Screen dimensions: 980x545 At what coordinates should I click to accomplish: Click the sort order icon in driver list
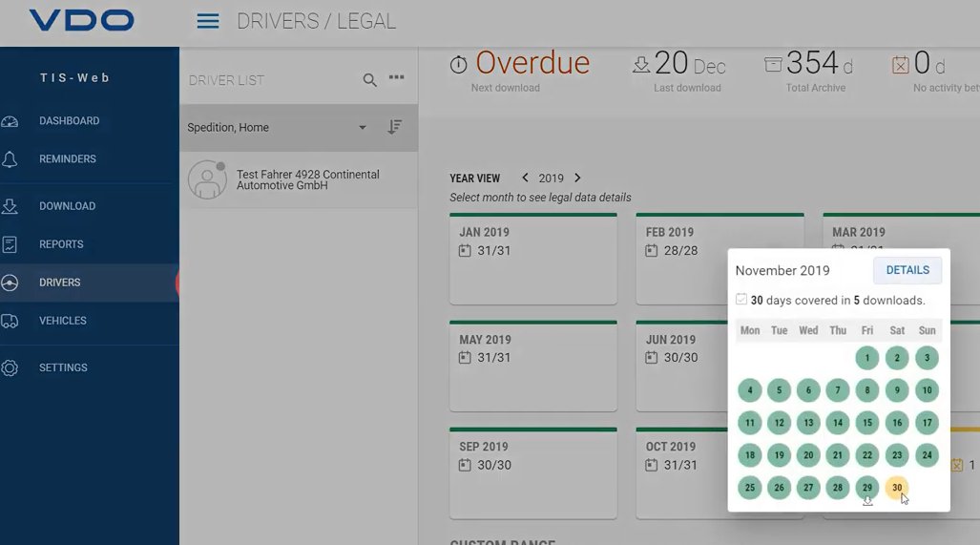point(394,127)
